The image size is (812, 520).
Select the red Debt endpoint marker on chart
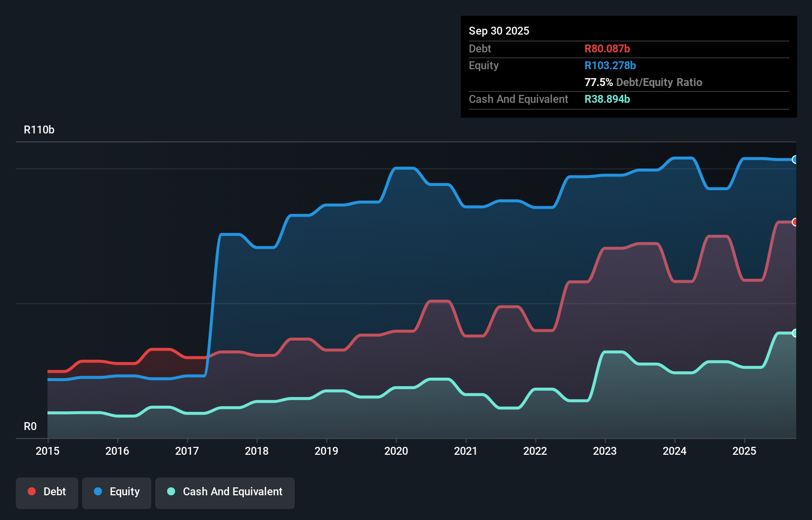pos(795,222)
